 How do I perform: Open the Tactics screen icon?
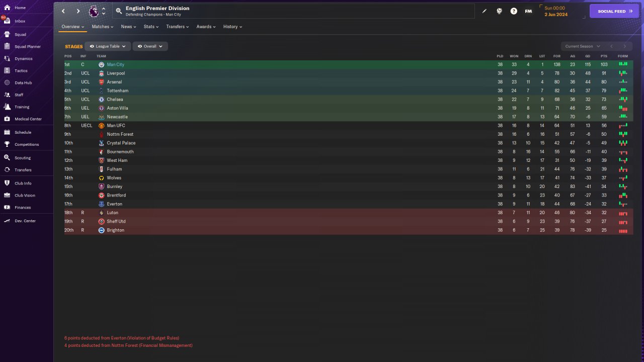click(7, 71)
